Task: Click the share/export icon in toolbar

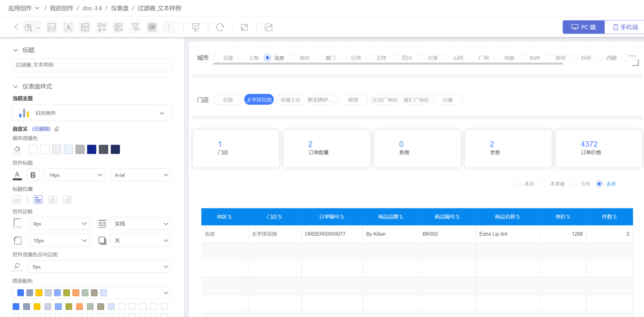Action: [269, 27]
